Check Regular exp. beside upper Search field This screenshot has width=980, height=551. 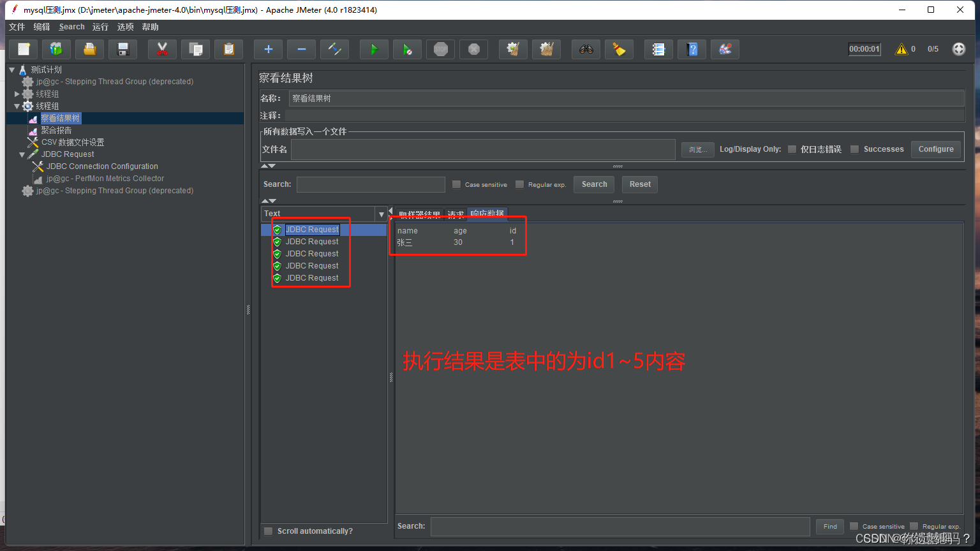pyautogui.click(x=519, y=184)
